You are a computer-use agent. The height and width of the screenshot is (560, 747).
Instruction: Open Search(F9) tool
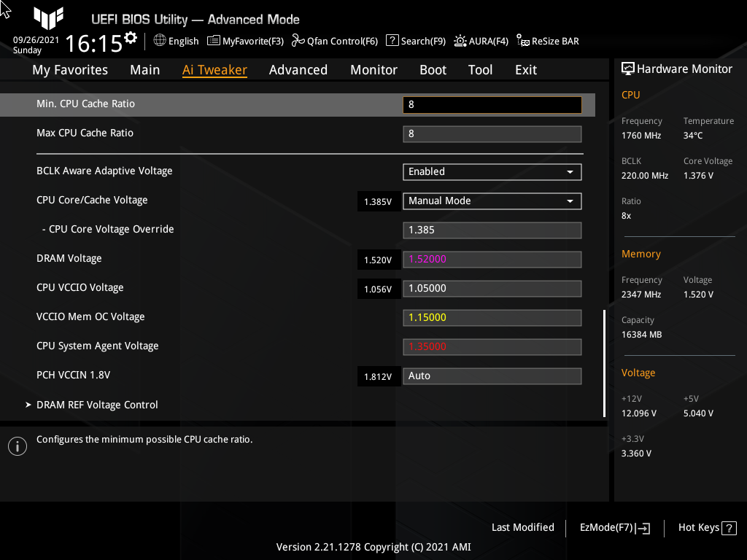415,41
